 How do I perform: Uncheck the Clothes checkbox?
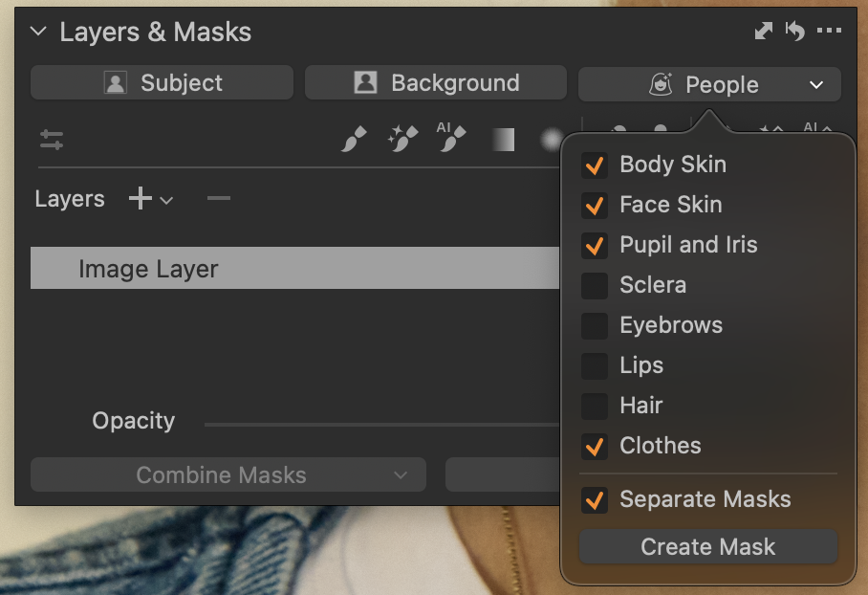click(x=595, y=447)
